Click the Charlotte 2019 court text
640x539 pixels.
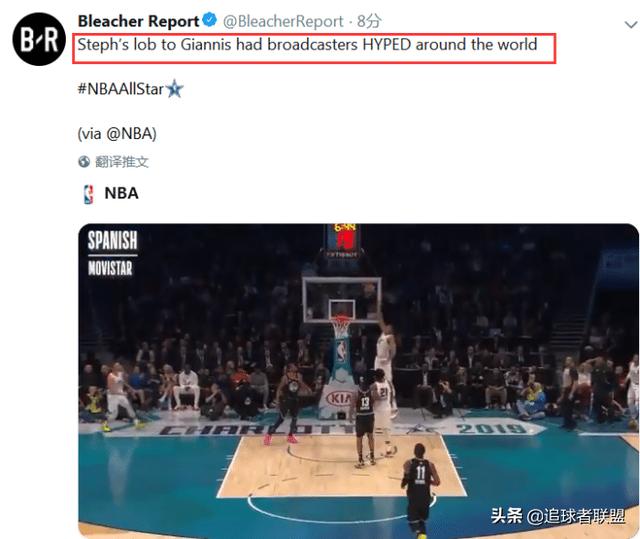[343, 429]
